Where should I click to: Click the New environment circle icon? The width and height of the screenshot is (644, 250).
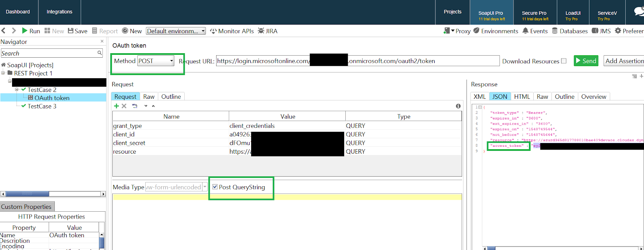point(125,31)
